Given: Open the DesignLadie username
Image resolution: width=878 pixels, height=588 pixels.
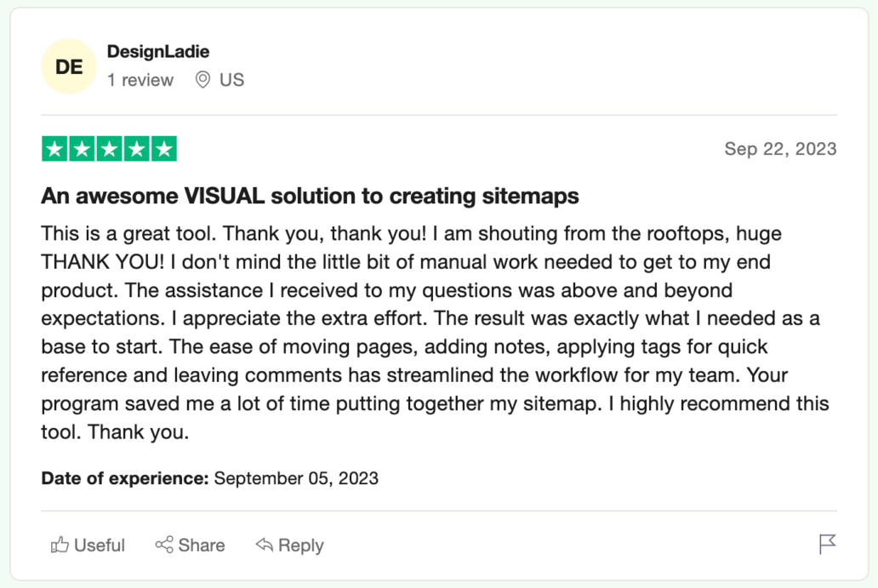Looking at the screenshot, I should [158, 52].
